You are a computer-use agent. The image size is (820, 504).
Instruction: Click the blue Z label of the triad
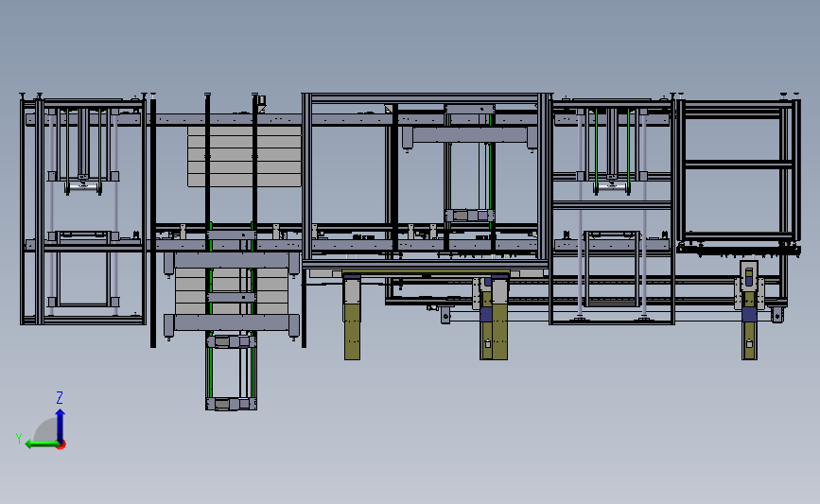(60, 398)
